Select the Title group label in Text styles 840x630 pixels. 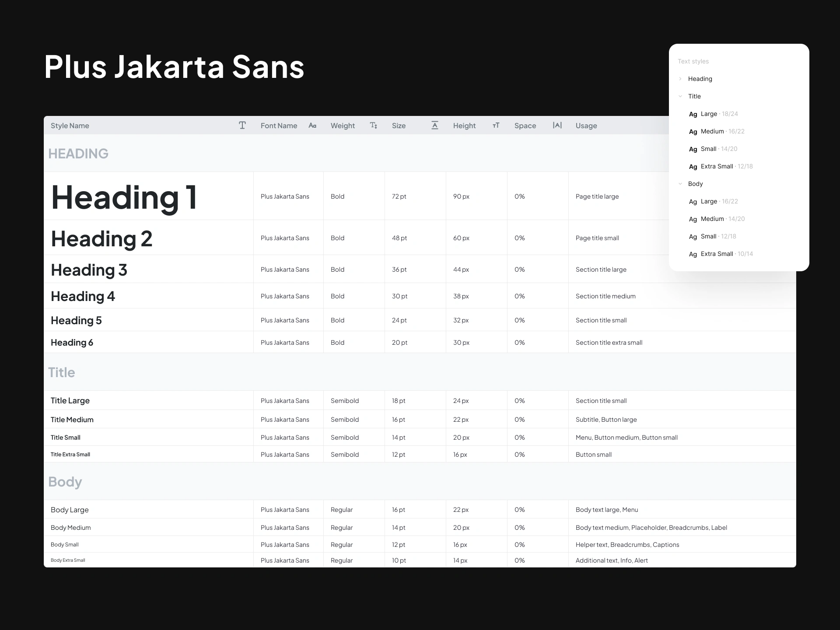click(x=694, y=96)
